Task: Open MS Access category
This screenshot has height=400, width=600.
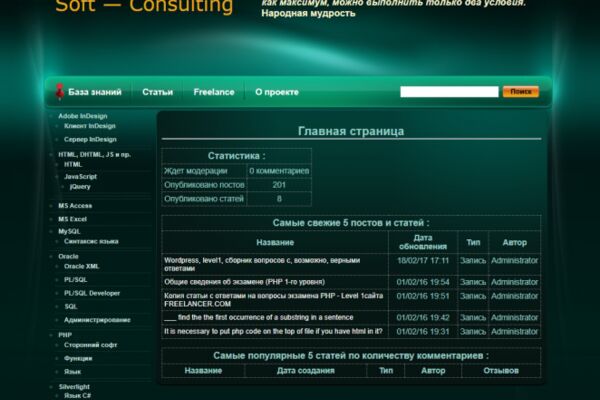Action: coord(75,206)
